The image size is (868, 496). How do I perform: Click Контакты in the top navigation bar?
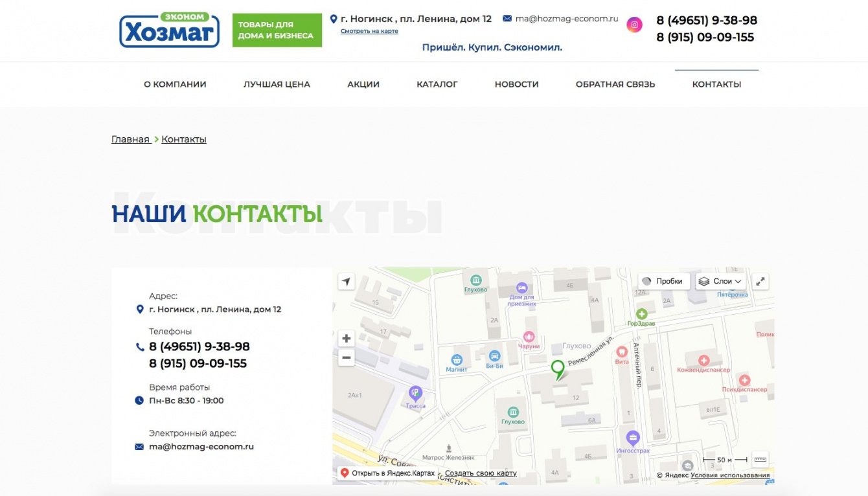coord(716,84)
